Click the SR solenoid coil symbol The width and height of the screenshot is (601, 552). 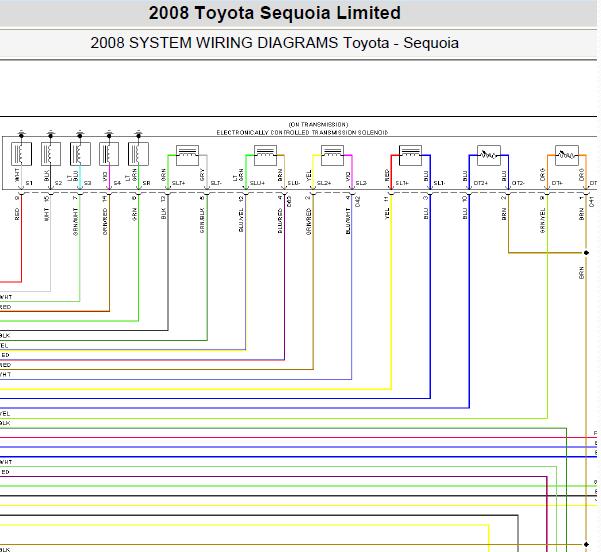pyautogui.click(x=138, y=154)
